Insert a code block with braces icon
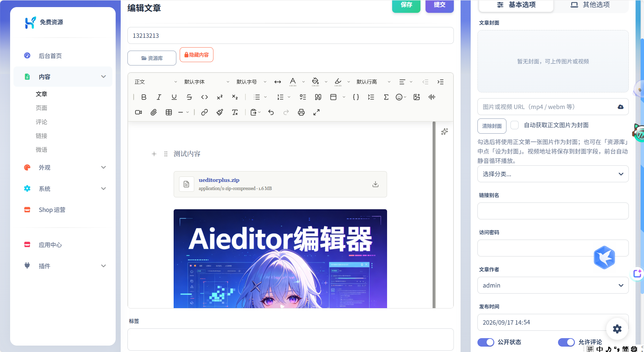This screenshot has width=644, height=352. (x=356, y=97)
